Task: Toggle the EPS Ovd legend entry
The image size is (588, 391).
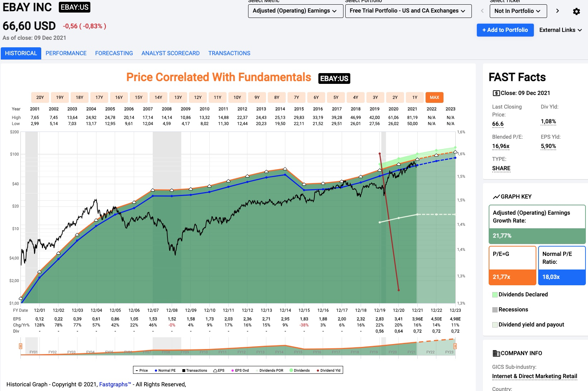Action: pyautogui.click(x=240, y=370)
